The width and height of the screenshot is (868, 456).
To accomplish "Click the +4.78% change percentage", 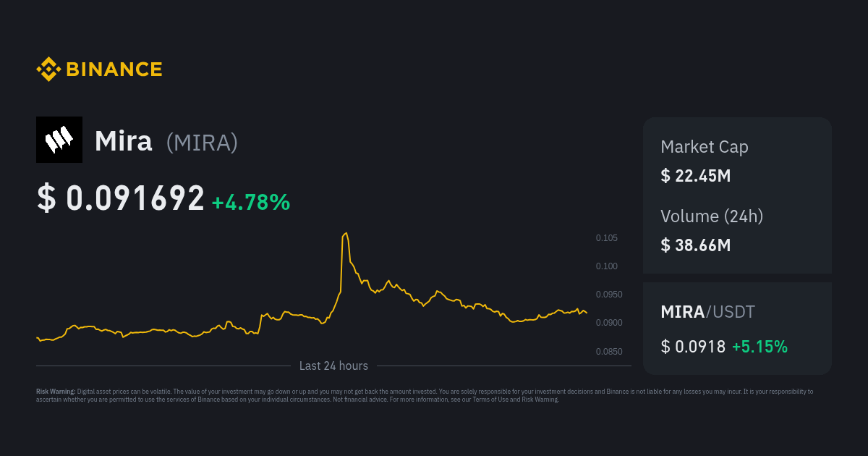I will point(251,203).
